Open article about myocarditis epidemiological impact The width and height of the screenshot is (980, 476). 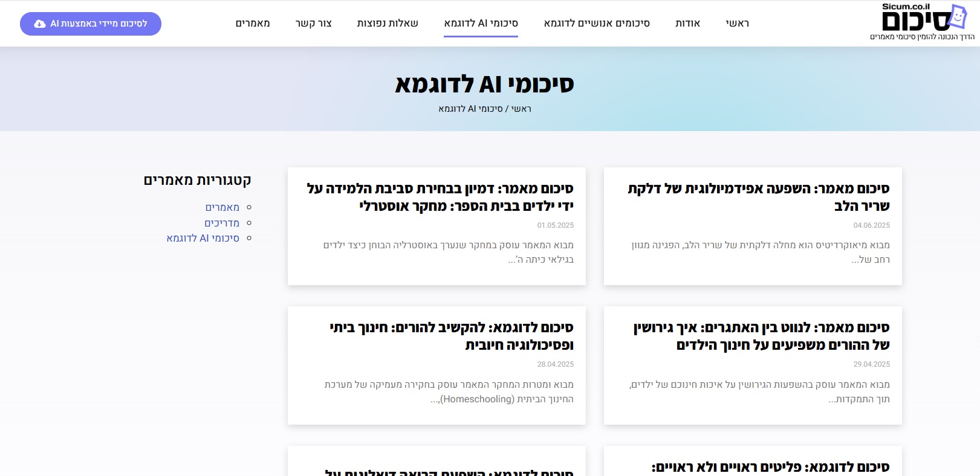coord(758,197)
